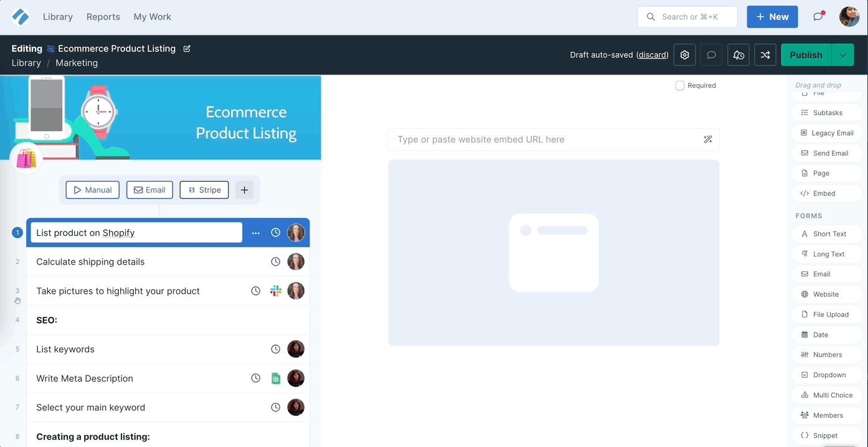Click assignee avatar on Select your main keyword

(296, 408)
